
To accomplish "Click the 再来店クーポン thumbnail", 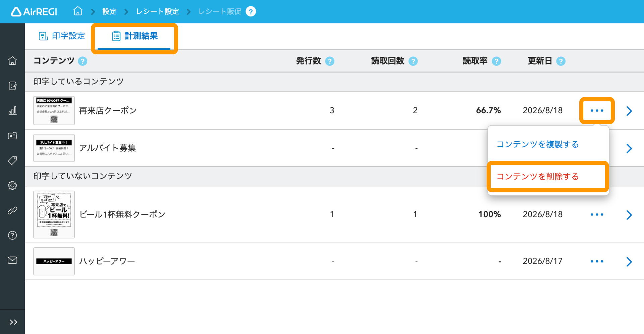I will (54, 111).
